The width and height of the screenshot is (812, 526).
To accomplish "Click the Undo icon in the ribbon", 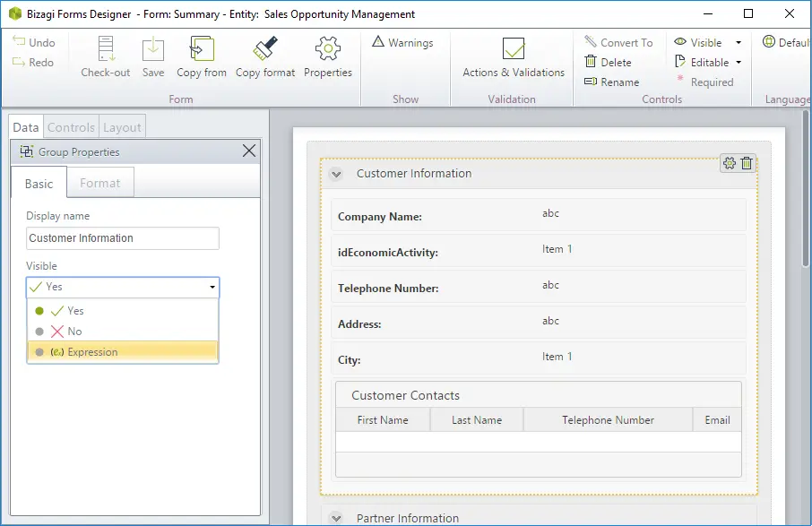I will pyautogui.click(x=19, y=41).
